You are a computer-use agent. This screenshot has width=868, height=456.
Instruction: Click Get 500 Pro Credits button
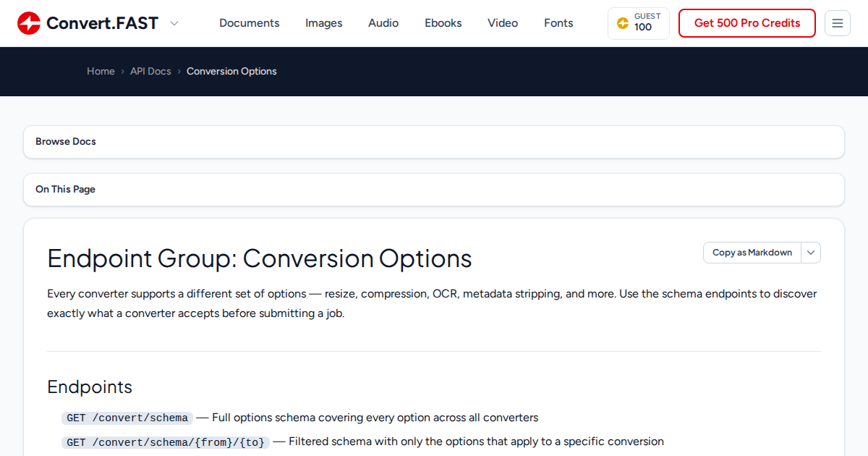(747, 23)
